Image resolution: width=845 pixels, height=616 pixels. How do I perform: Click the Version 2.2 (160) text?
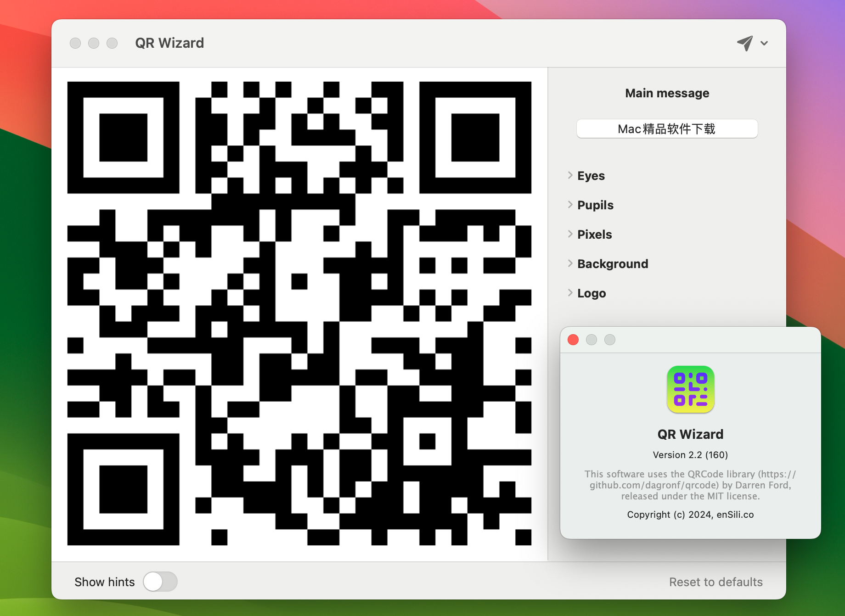[x=690, y=455]
